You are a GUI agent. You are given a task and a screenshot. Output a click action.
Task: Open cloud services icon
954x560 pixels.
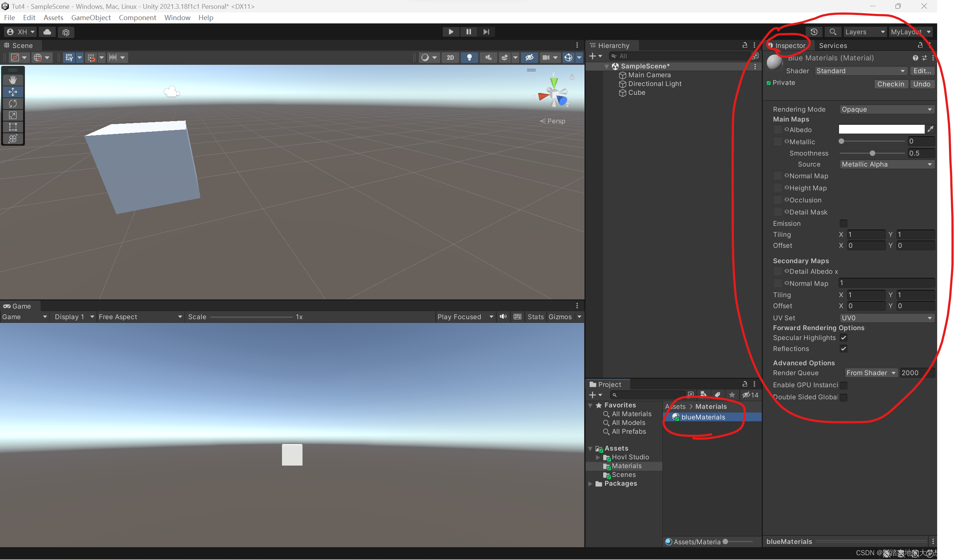pos(47,32)
